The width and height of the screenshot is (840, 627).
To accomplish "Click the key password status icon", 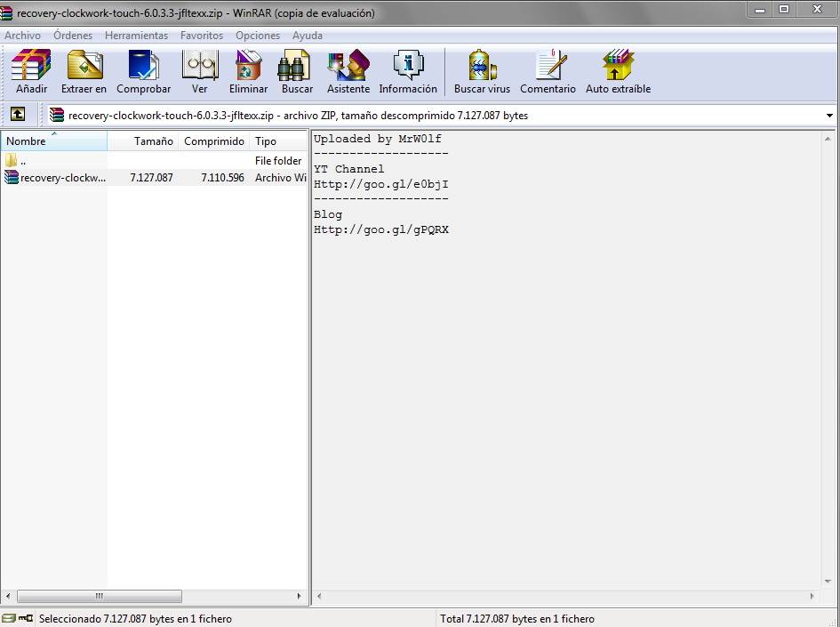I will point(26,618).
